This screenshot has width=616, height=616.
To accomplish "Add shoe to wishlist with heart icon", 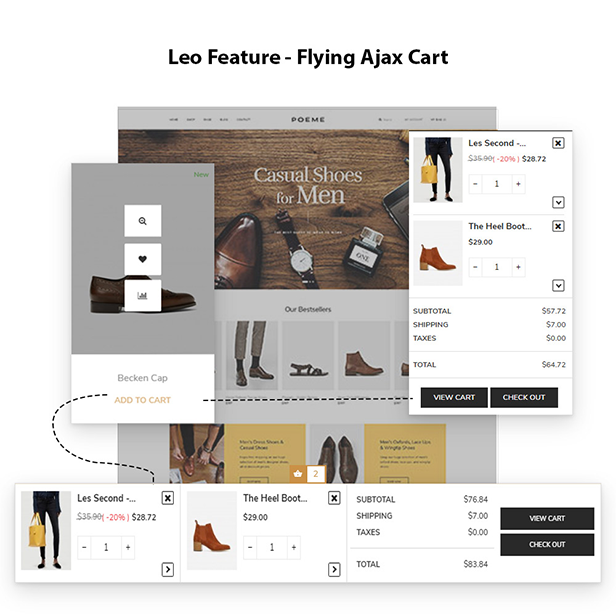I will pos(143,259).
